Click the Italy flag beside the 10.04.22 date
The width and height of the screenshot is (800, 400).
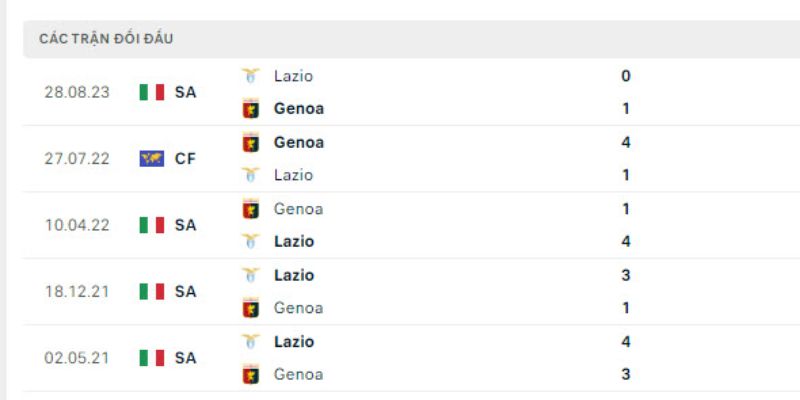click(152, 225)
